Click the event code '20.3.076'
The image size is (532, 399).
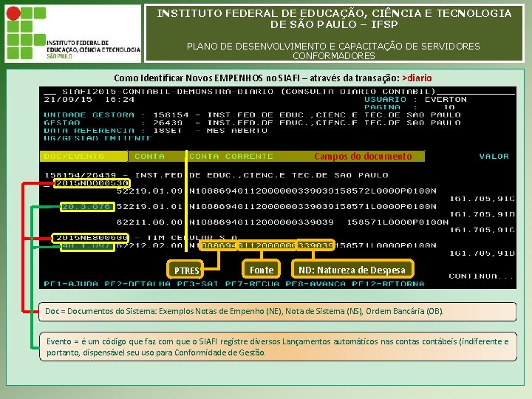(87, 207)
